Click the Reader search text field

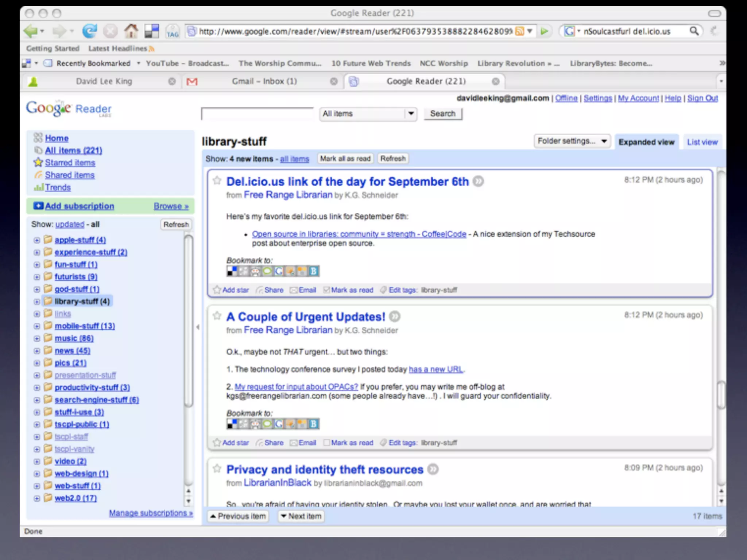click(x=257, y=114)
